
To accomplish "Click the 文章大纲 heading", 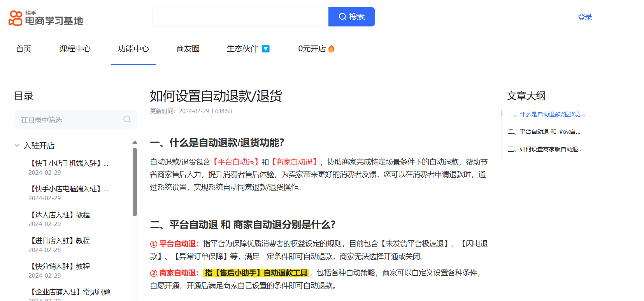I will pos(526,96).
